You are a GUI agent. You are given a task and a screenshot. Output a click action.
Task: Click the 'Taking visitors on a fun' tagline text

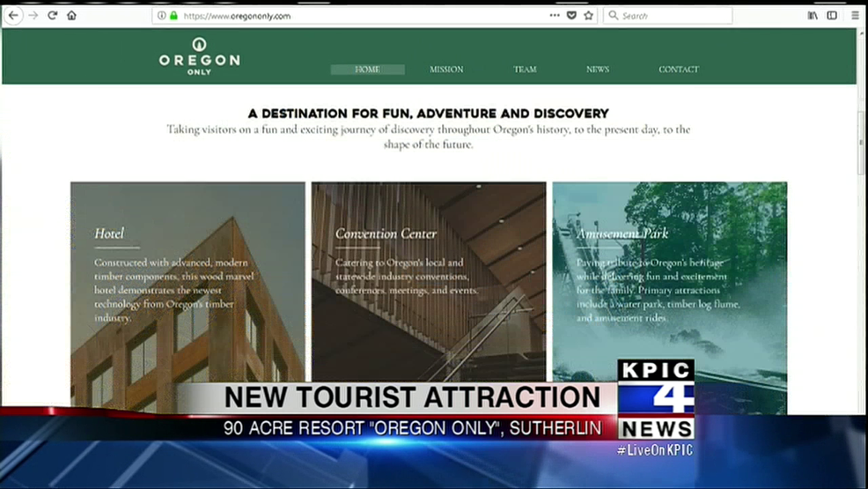(x=429, y=137)
